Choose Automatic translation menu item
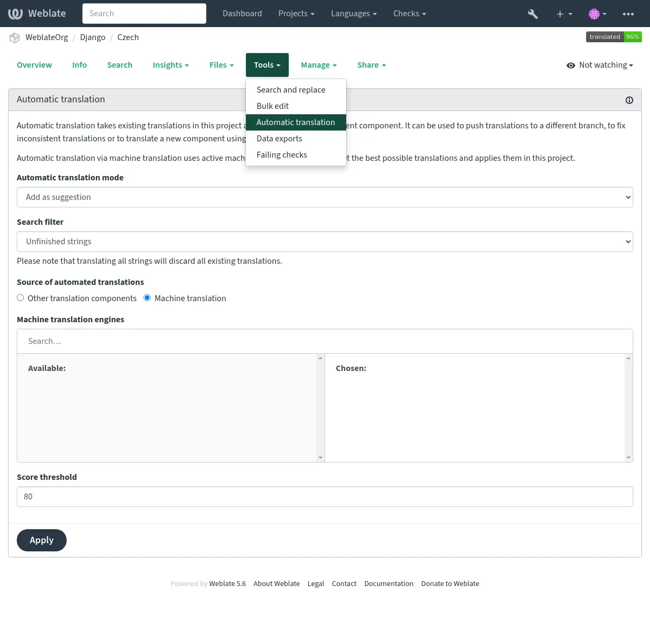This screenshot has height=644, width=650. [296, 122]
